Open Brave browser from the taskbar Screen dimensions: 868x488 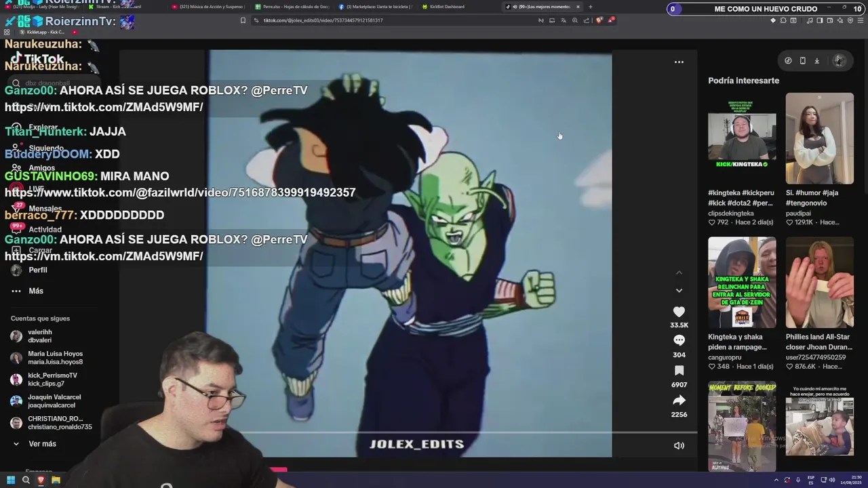[x=41, y=480]
